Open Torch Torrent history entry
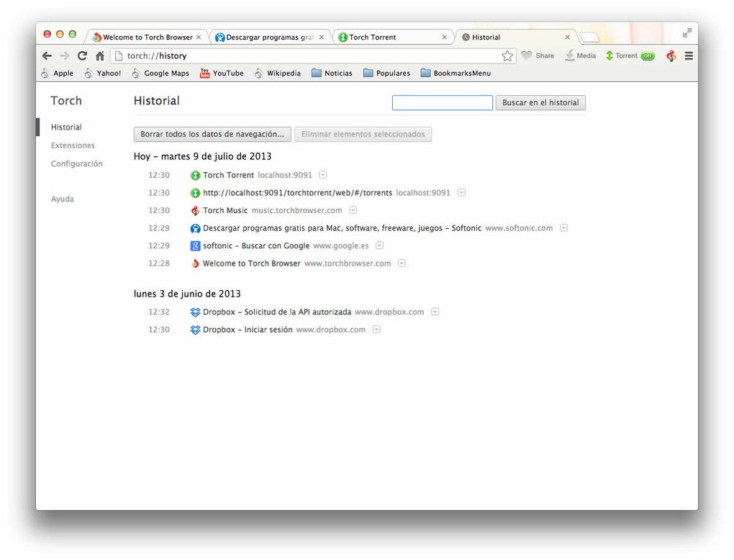 (228, 175)
